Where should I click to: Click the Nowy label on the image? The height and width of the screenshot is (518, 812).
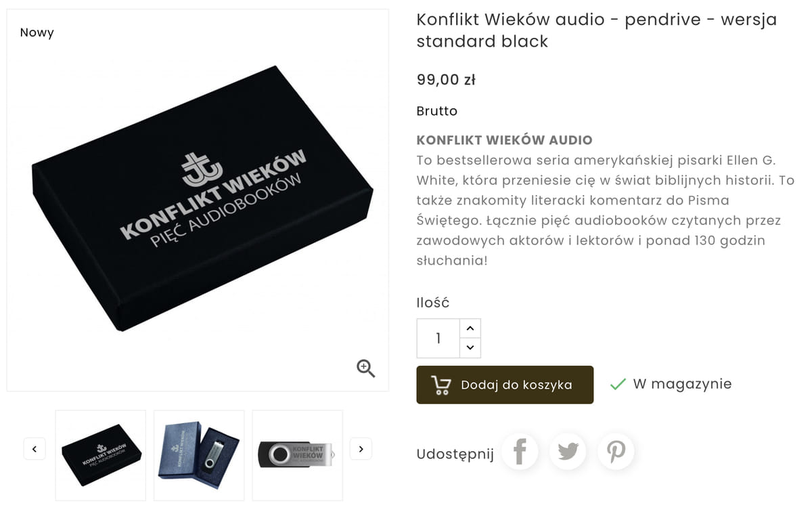[37, 33]
